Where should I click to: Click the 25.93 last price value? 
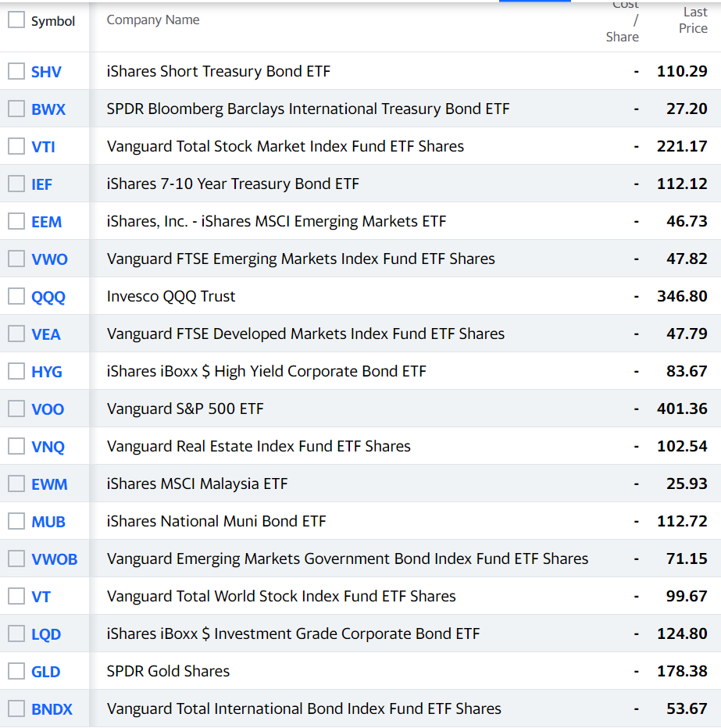pyautogui.click(x=687, y=484)
